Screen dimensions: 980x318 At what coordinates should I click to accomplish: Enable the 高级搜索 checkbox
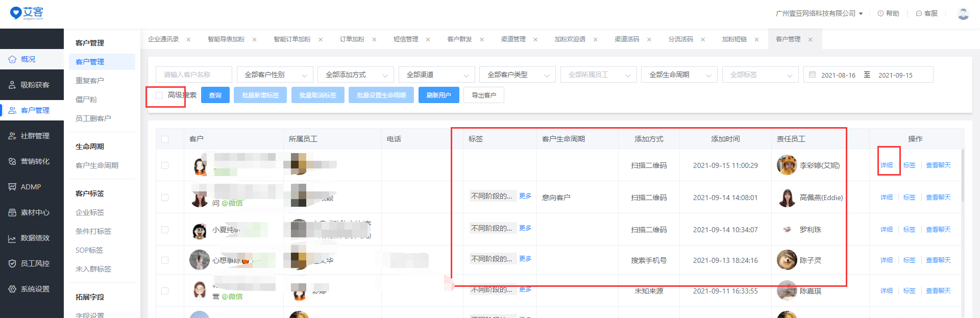pos(159,95)
